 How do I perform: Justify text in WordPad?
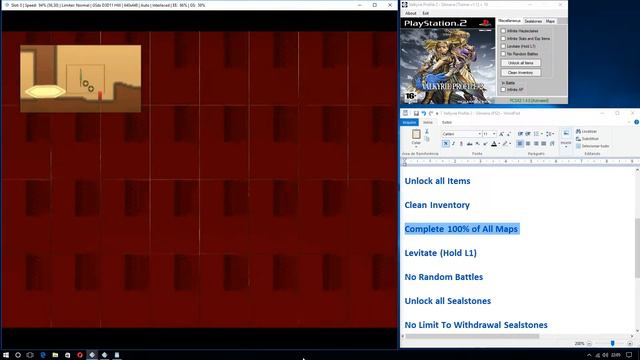(544, 144)
